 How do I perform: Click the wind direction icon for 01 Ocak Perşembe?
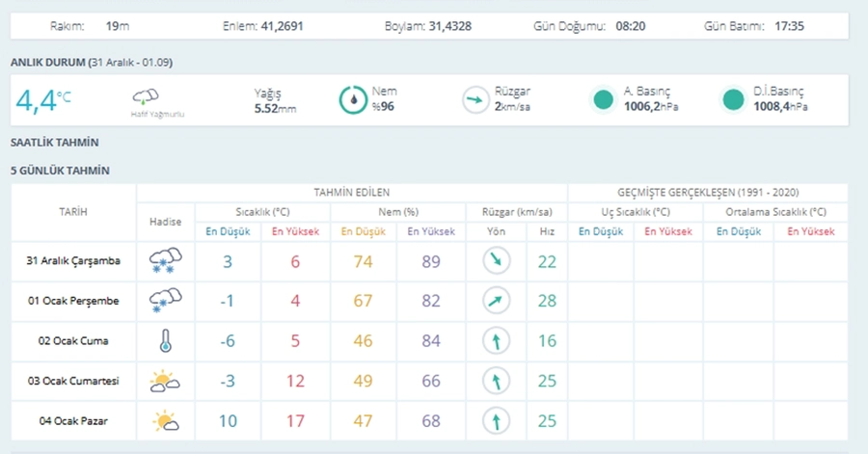pyautogui.click(x=496, y=301)
